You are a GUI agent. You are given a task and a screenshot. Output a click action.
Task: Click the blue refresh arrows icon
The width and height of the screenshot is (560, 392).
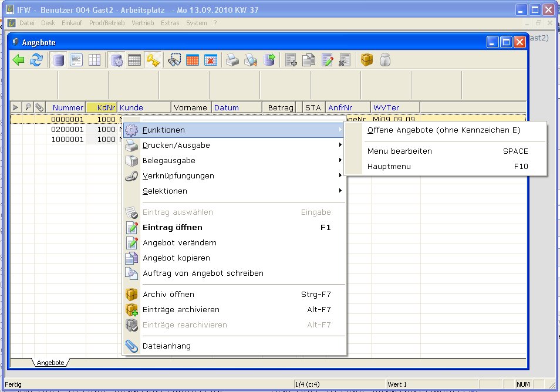point(36,60)
